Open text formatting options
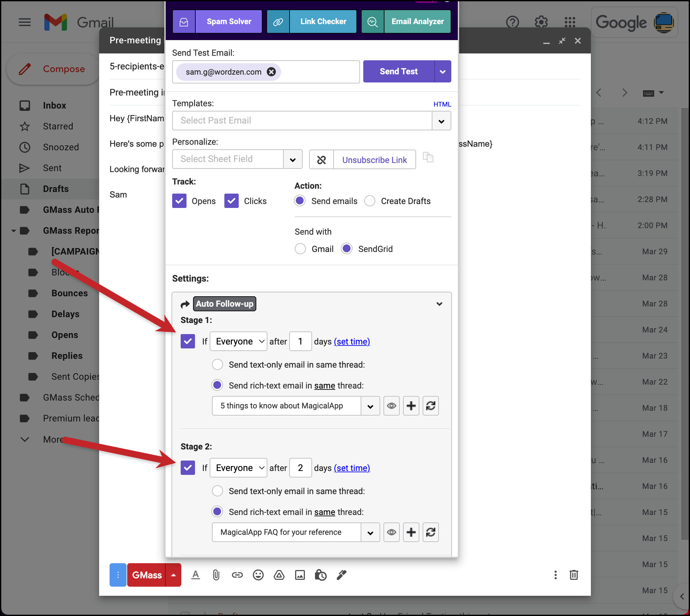 tap(195, 575)
